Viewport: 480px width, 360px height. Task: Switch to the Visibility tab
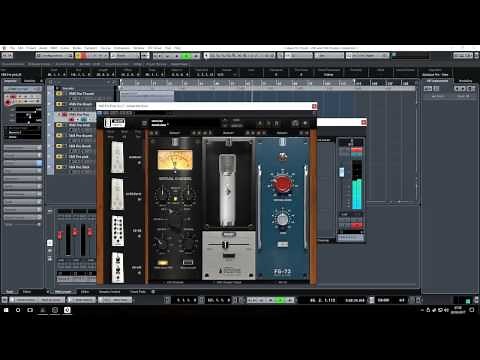29,81
